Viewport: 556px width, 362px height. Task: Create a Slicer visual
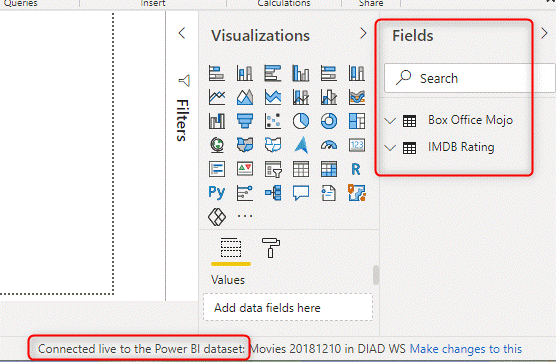click(x=273, y=169)
